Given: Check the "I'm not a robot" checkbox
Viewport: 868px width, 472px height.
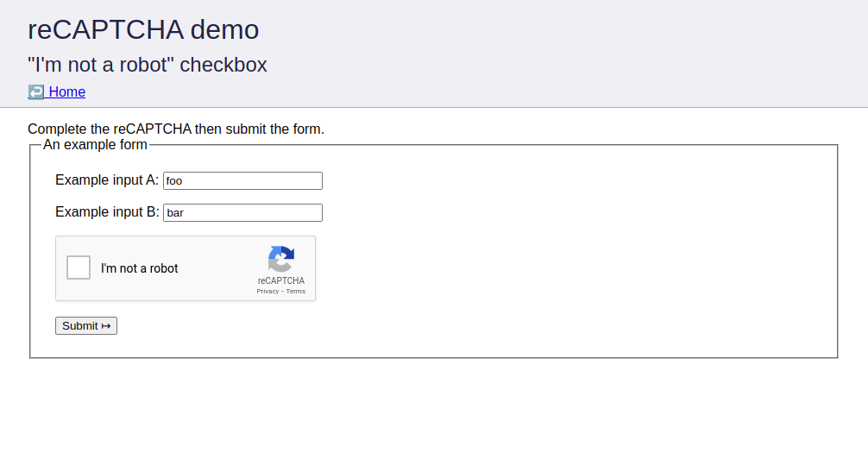Looking at the screenshot, I should pos(79,267).
